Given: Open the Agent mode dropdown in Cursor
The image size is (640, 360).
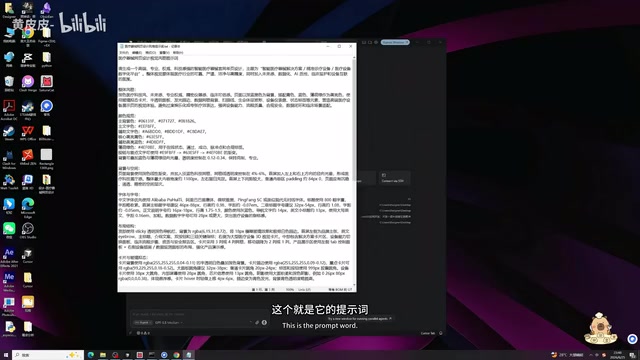Looking at the screenshot, I should [x=143, y=322].
